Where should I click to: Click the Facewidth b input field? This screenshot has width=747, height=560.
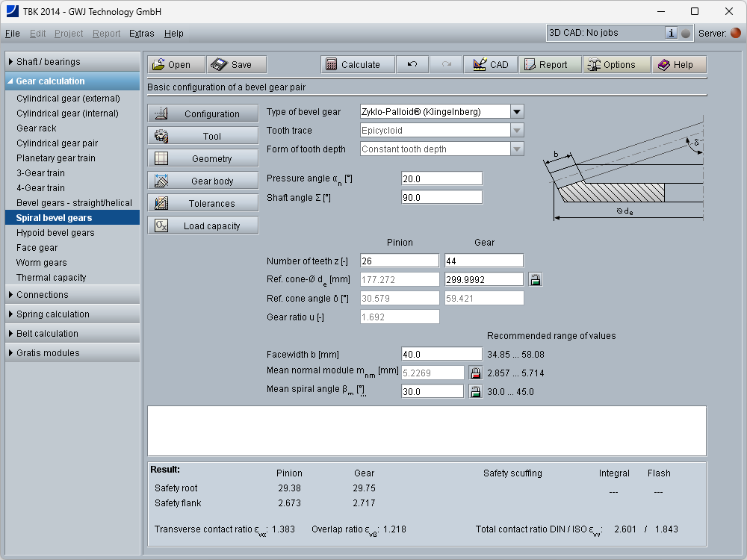(441, 354)
